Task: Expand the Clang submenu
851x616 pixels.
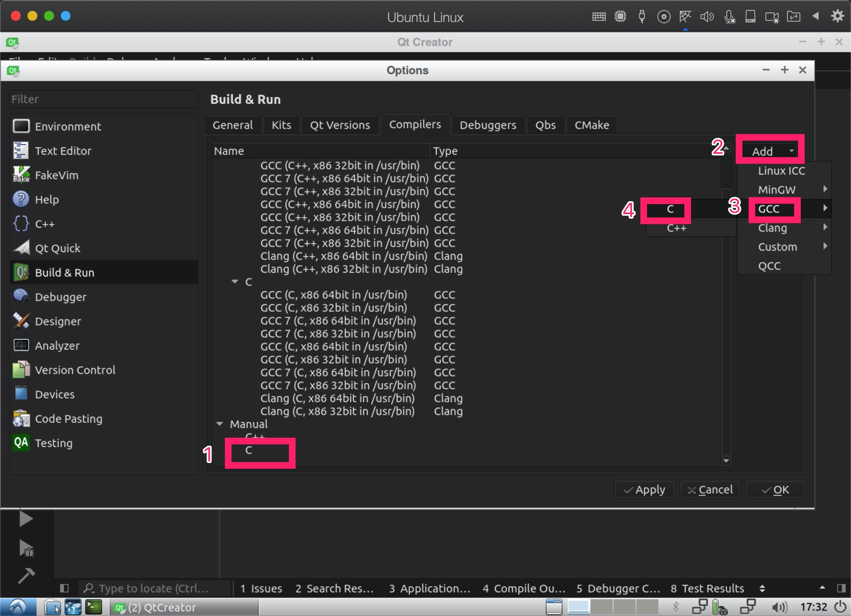Action: (x=785, y=228)
